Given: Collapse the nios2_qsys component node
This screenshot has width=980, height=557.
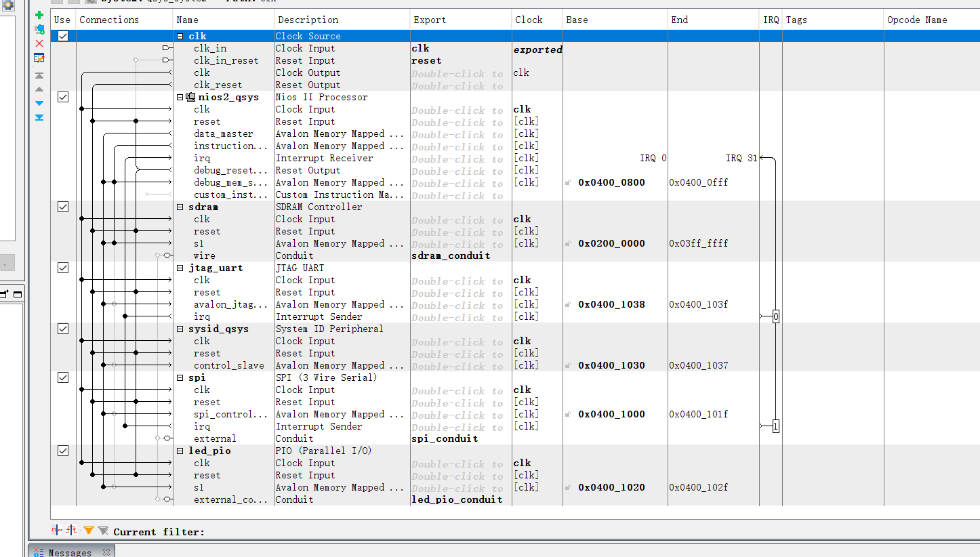Looking at the screenshot, I should tap(180, 98).
